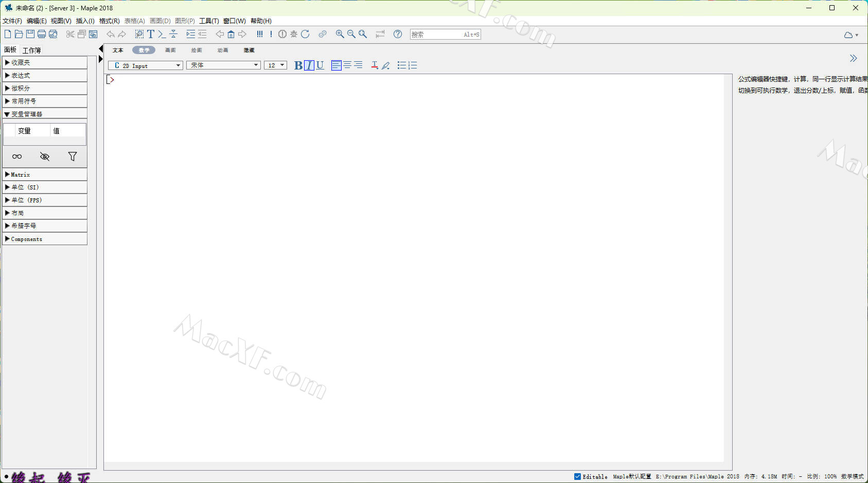Execute entire worksheet with triple exclamation icon
Viewport: 868px width, 483px height.
pyautogui.click(x=259, y=34)
